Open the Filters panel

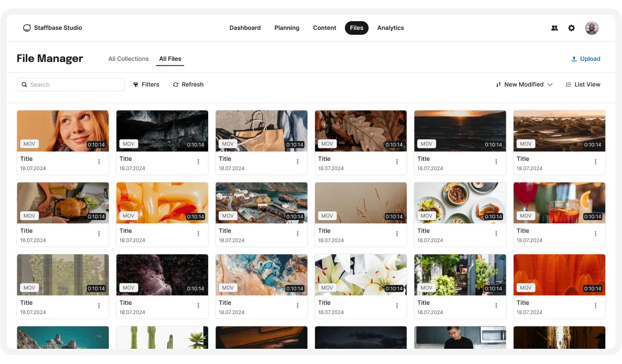(146, 84)
